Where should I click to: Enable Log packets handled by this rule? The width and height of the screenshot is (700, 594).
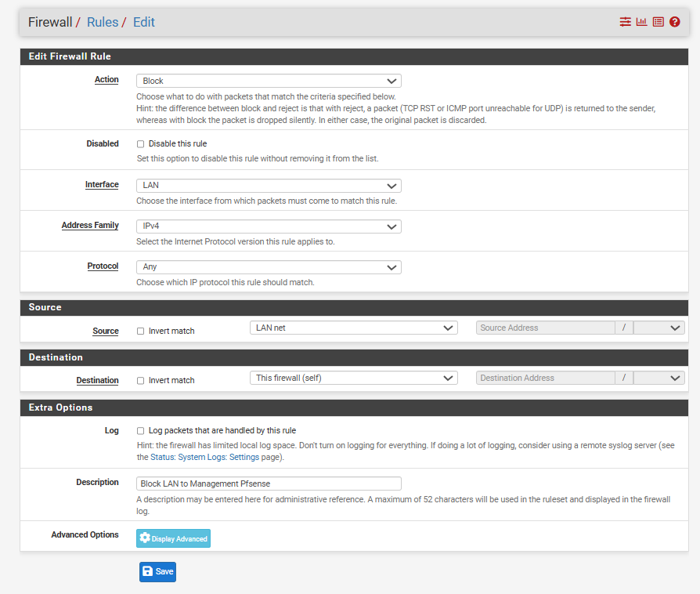coord(141,431)
